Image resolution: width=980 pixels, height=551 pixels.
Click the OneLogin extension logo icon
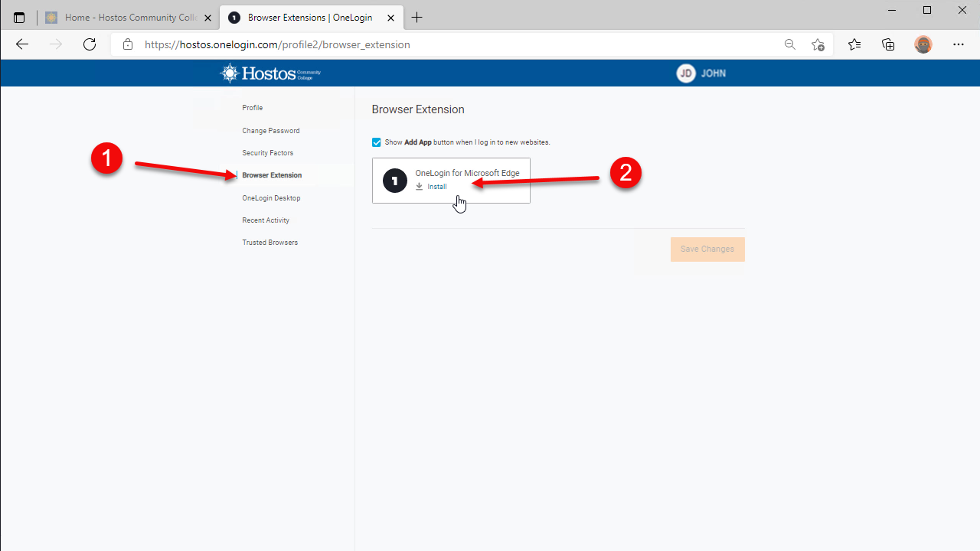[x=395, y=181]
